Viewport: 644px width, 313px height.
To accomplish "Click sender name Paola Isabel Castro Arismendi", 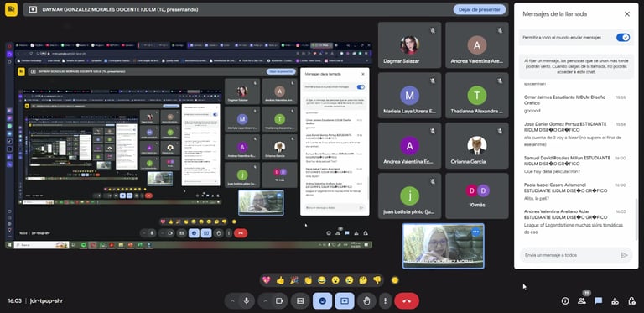I will (565, 188).
